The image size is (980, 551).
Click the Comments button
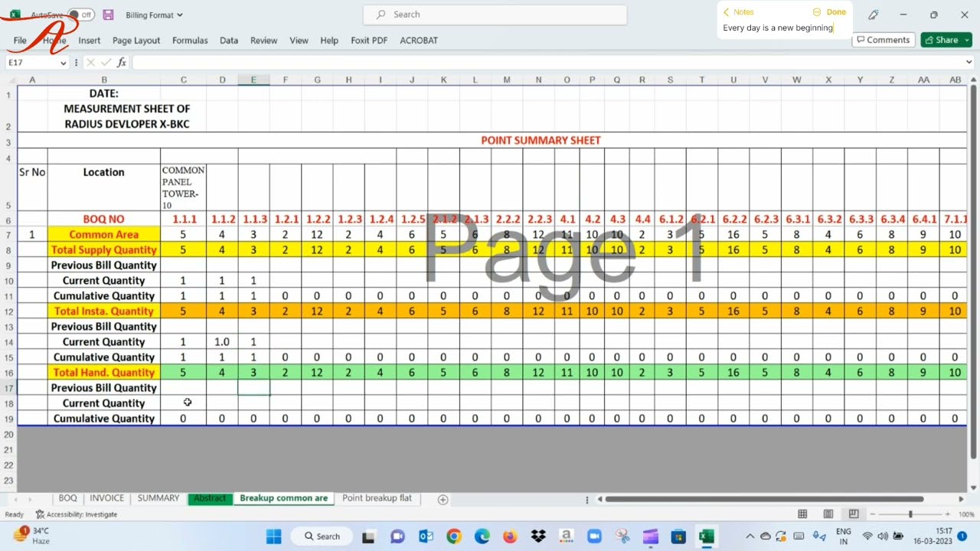pos(884,40)
